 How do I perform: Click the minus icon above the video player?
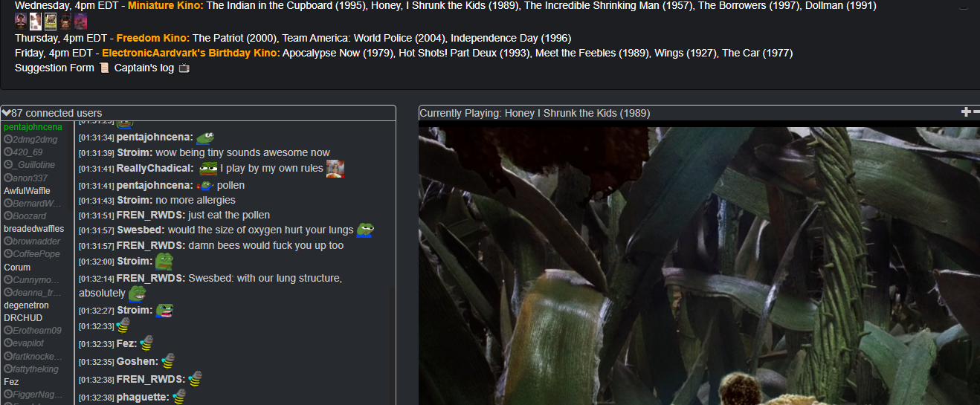tap(976, 112)
